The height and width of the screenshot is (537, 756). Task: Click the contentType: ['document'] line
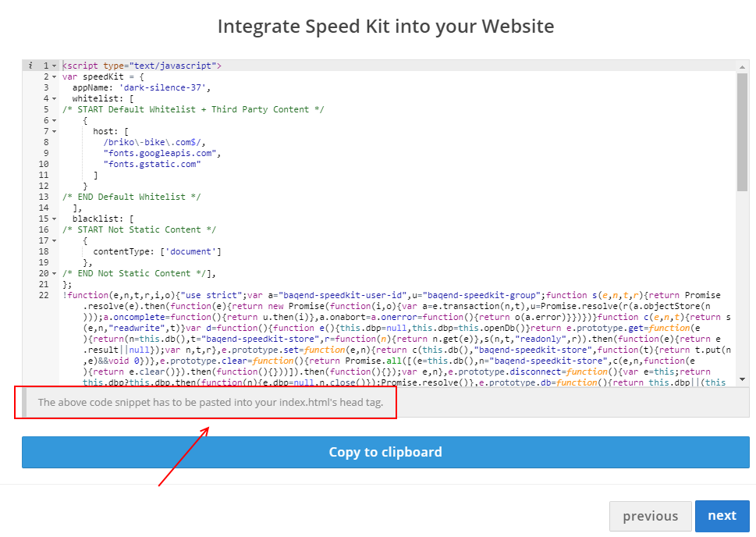tap(157, 252)
